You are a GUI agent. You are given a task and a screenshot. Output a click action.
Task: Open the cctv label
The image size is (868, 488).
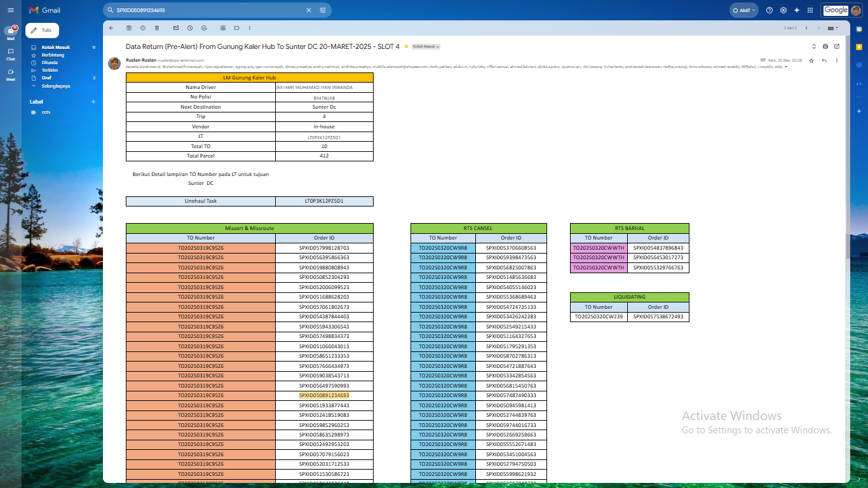click(46, 112)
